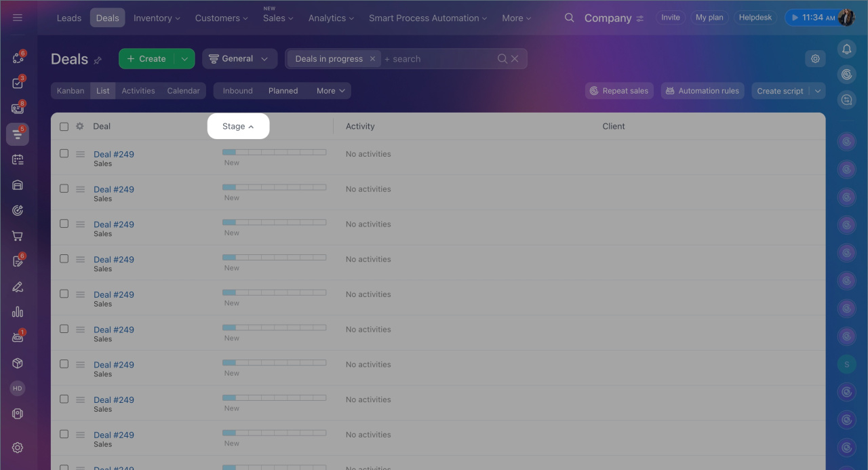This screenshot has height=470, width=868.
Task: Click the pin icon beside Deals title
Action: point(98,60)
